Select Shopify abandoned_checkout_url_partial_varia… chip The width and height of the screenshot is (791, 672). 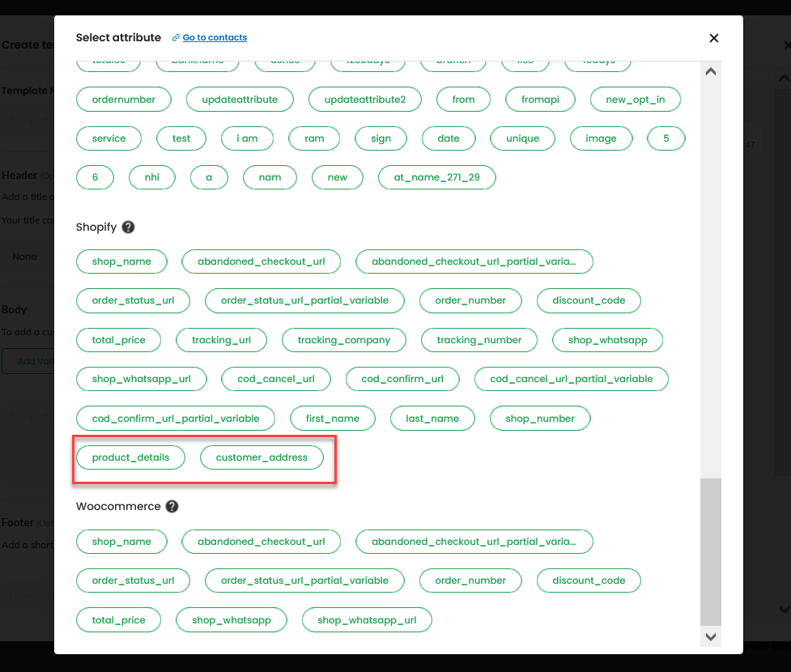(x=474, y=262)
